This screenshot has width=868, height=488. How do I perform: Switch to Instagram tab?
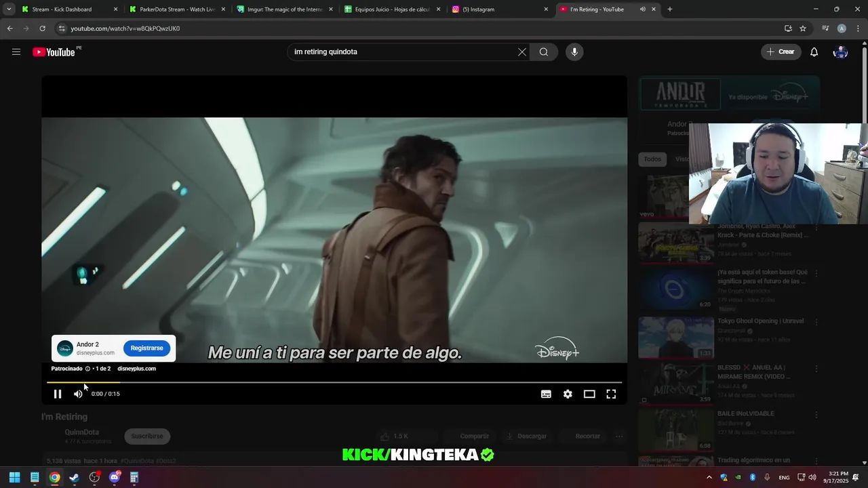click(500, 9)
